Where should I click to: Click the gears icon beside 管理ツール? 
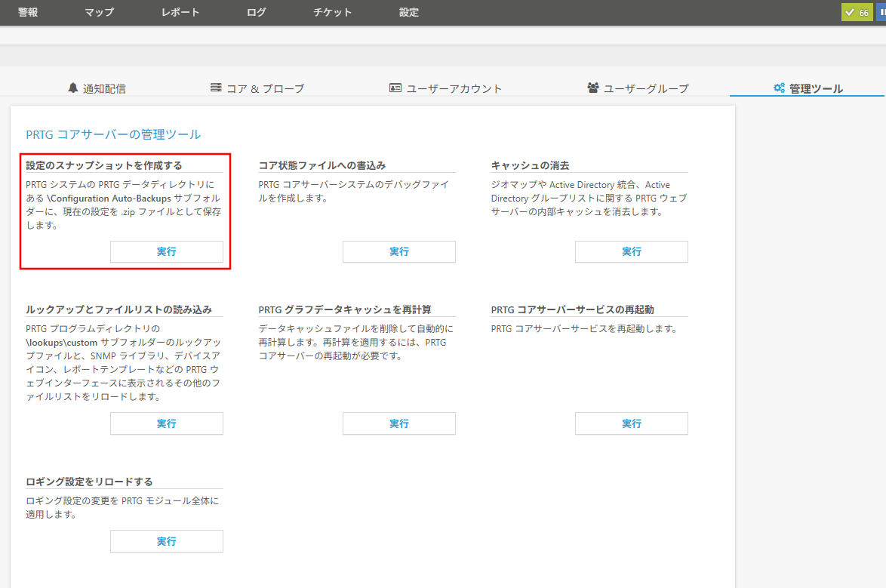(x=779, y=88)
